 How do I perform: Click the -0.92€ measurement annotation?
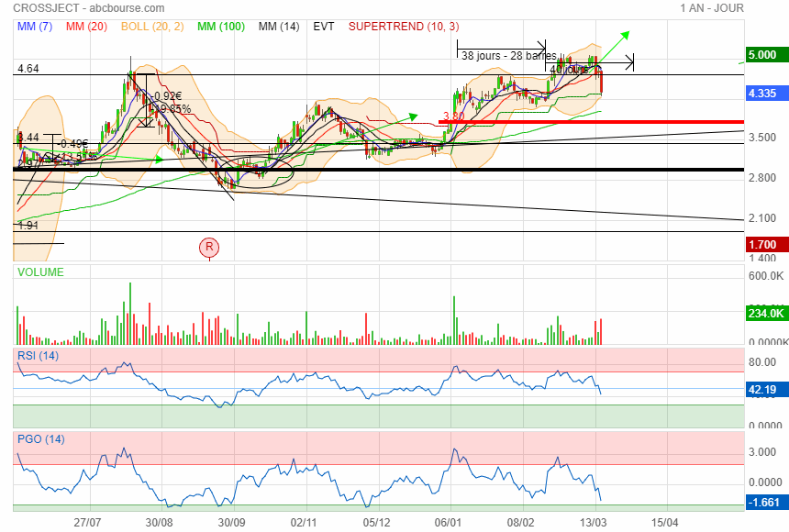[167, 96]
